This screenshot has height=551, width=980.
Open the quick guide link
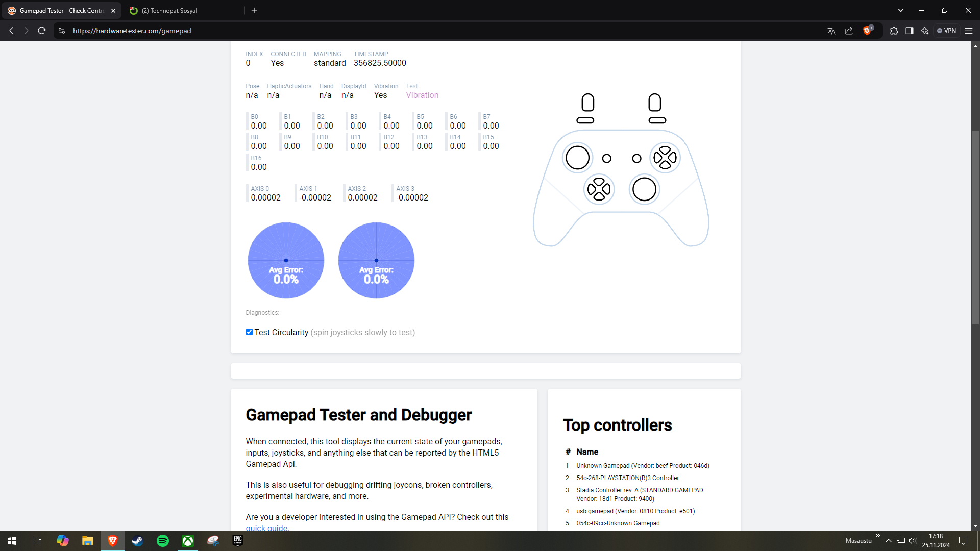(x=266, y=528)
